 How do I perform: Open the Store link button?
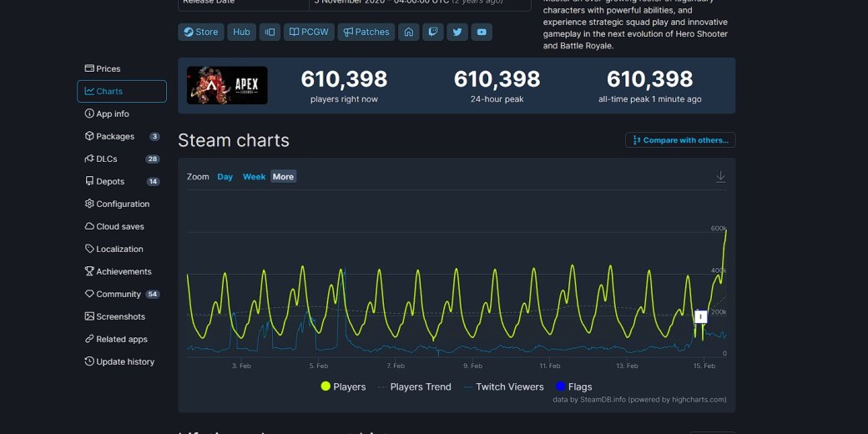201,32
